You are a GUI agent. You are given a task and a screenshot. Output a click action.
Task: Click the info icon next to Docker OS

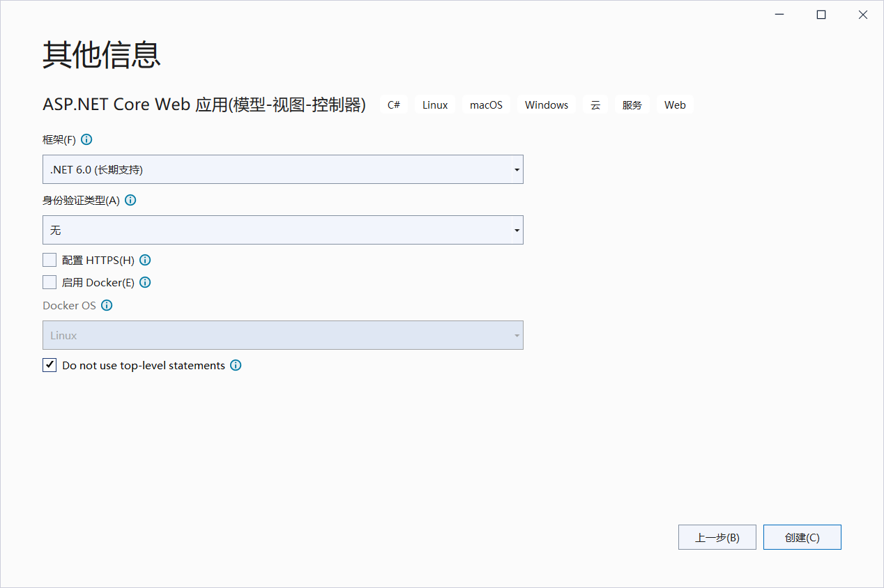point(107,305)
